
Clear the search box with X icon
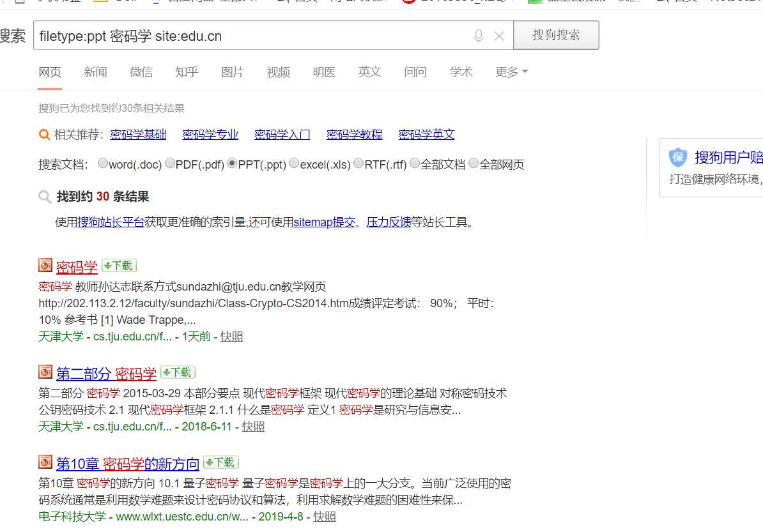[x=499, y=36]
